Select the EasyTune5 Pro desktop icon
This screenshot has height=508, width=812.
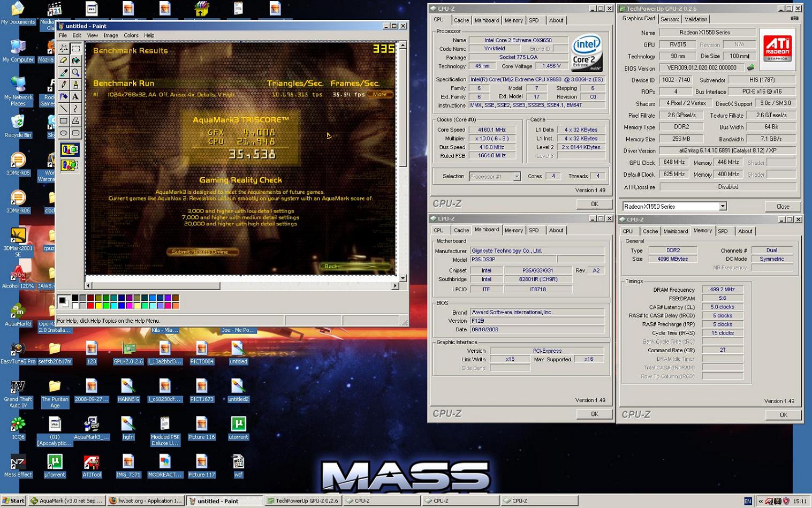18,353
